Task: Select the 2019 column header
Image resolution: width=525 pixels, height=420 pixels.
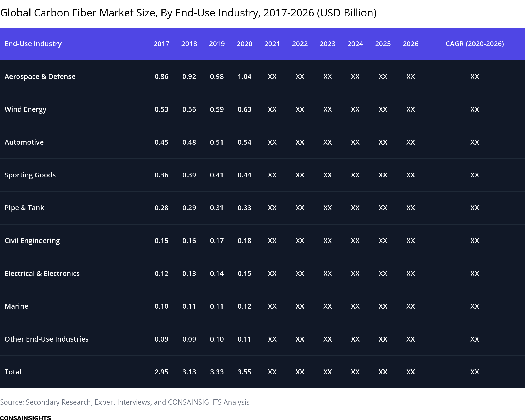Action: click(217, 44)
